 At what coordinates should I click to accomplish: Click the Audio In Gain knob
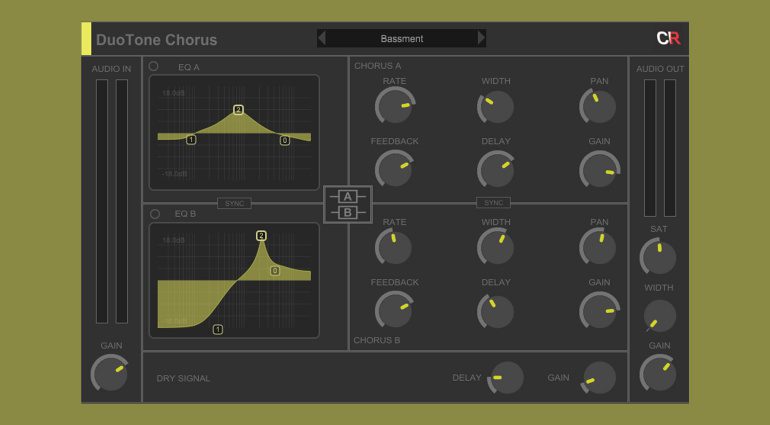[110, 373]
